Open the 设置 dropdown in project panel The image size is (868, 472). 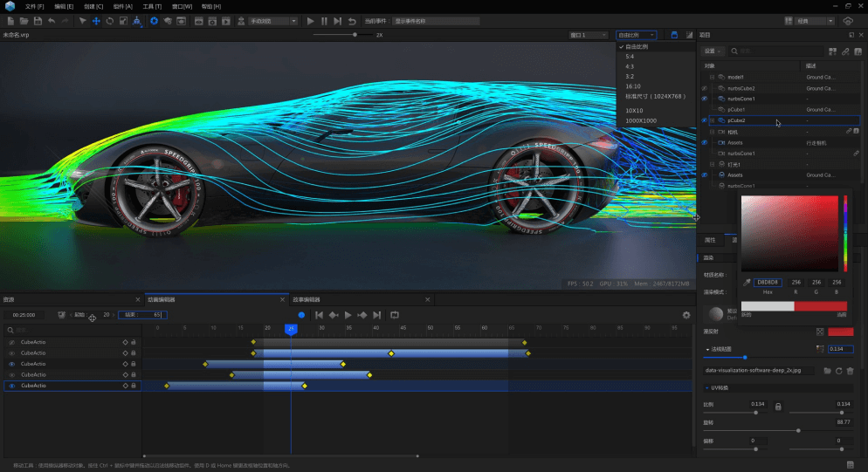(712, 51)
